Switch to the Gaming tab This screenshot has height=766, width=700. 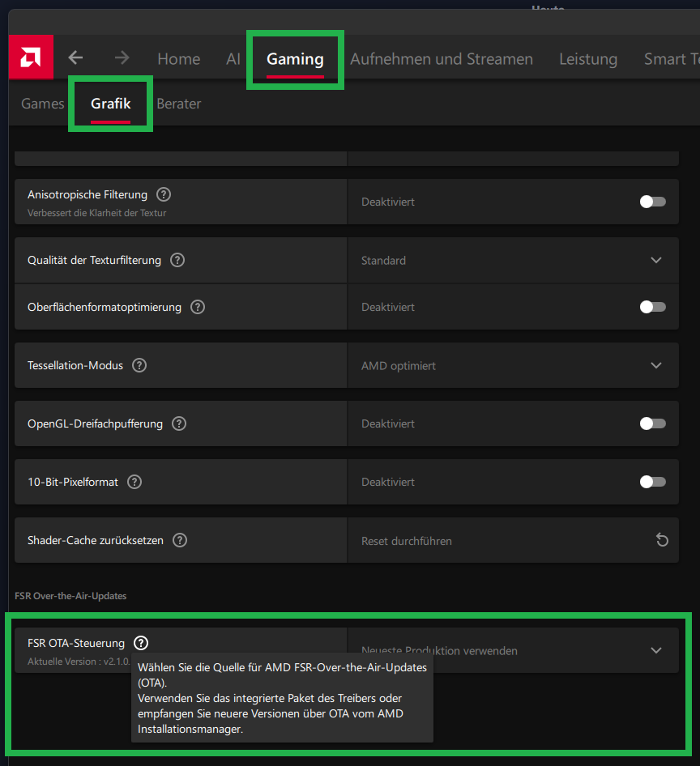[x=294, y=58]
